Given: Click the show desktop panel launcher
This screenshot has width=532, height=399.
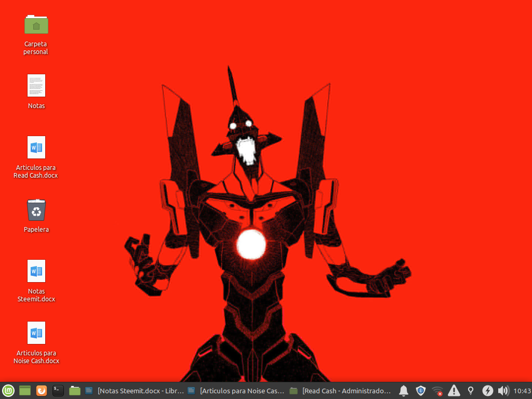Looking at the screenshot, I should coord(25,391).
